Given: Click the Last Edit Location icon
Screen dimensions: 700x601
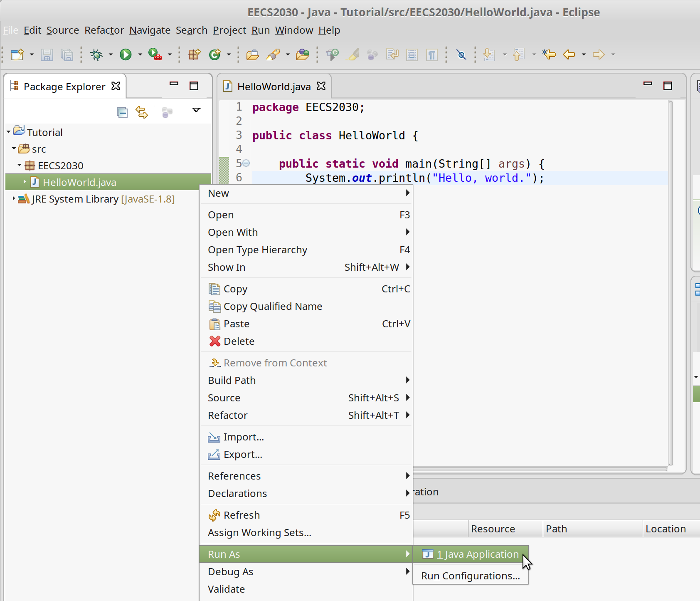Looking at the screenshot, I should point(549,54).
